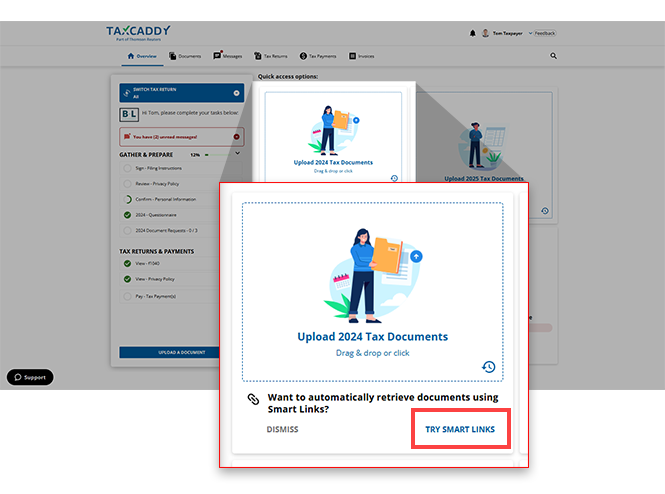Click the enlarged Upload 2024 Tax Documents drop zone

(x=372, y=292)
